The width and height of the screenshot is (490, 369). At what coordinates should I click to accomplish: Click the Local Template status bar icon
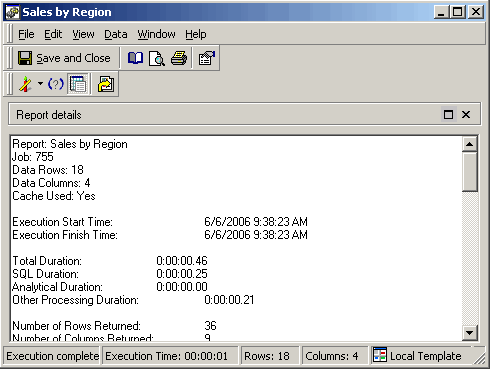[380, 355]
